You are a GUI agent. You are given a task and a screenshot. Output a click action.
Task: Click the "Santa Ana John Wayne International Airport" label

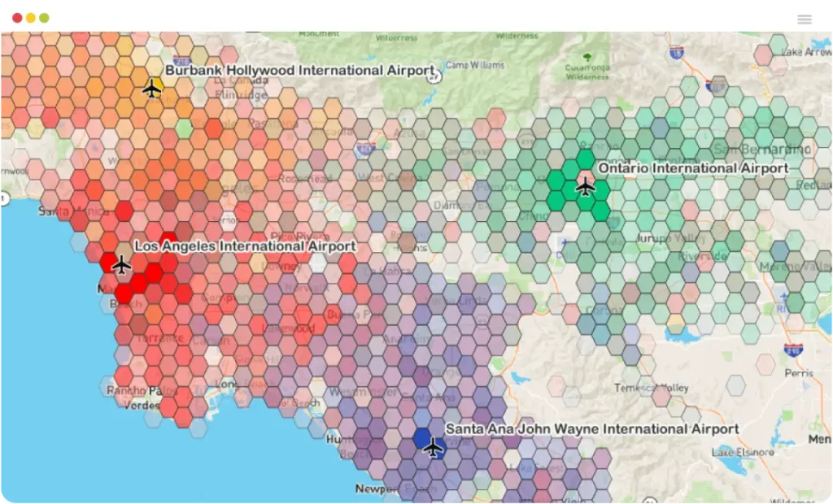[592, 429]
